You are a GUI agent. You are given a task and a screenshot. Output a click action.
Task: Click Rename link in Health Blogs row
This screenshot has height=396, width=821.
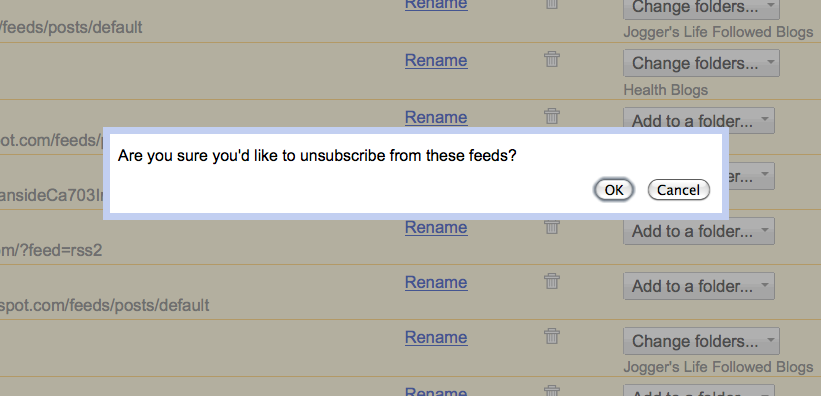[436, 60]
